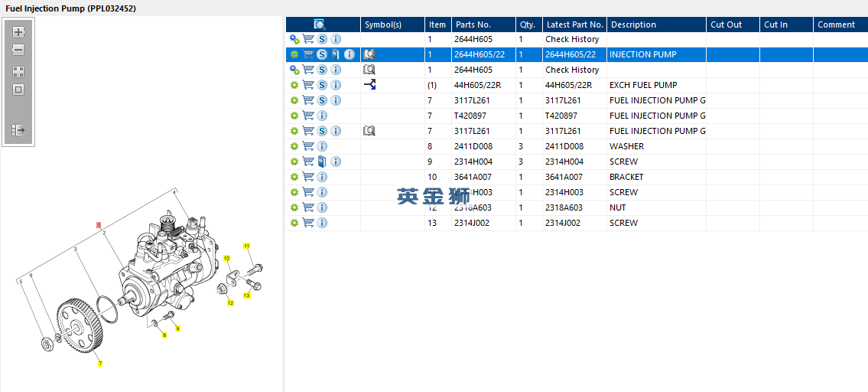Select the WASHER description cell

click(x=656, y=146)
